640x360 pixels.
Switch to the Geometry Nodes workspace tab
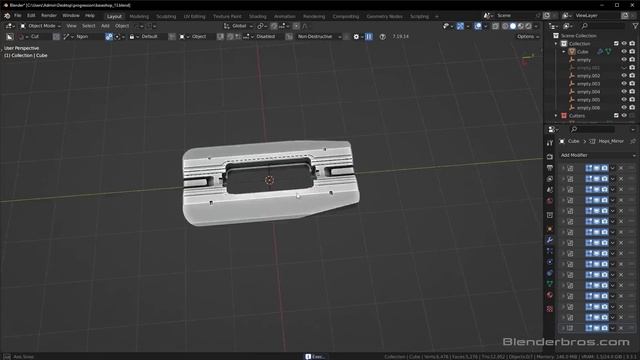[384, 16]
